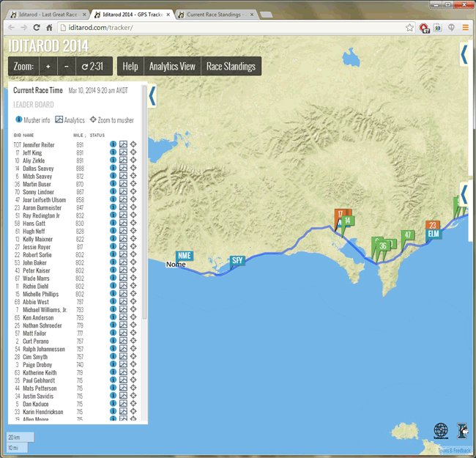Open Hans Gatt analytics icon
The width and height of the screenshot is (476, 458).
(x=123, y=223)
